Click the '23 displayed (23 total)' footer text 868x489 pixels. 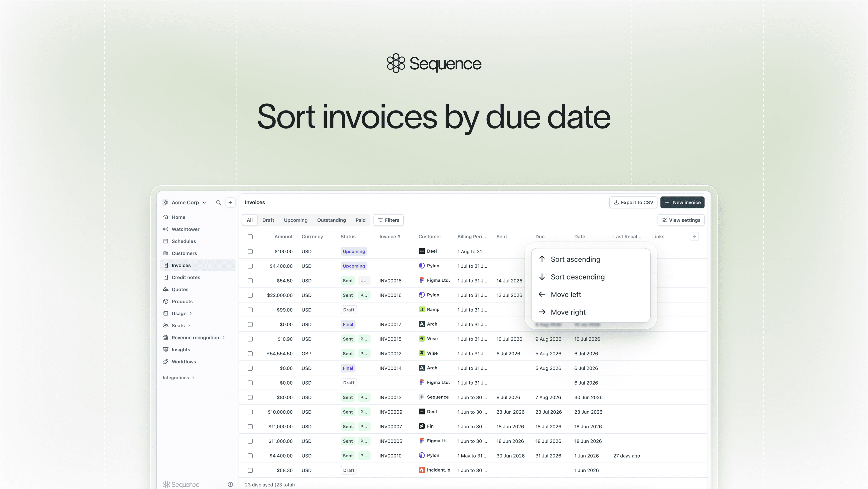tap(269, 485)
